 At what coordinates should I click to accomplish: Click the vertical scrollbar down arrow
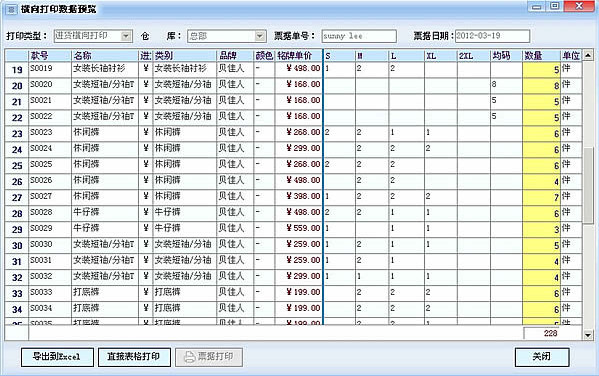[x=588, y=335]
